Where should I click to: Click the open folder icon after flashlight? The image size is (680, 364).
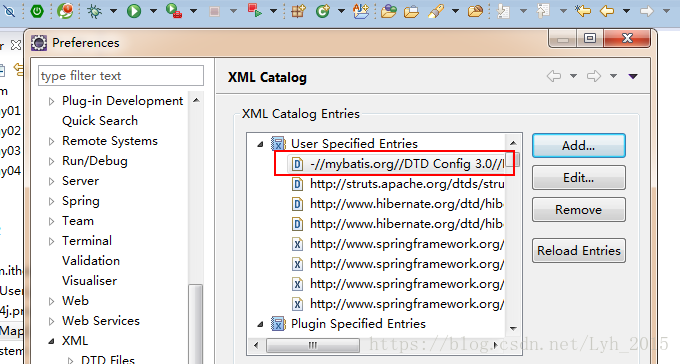475,11
